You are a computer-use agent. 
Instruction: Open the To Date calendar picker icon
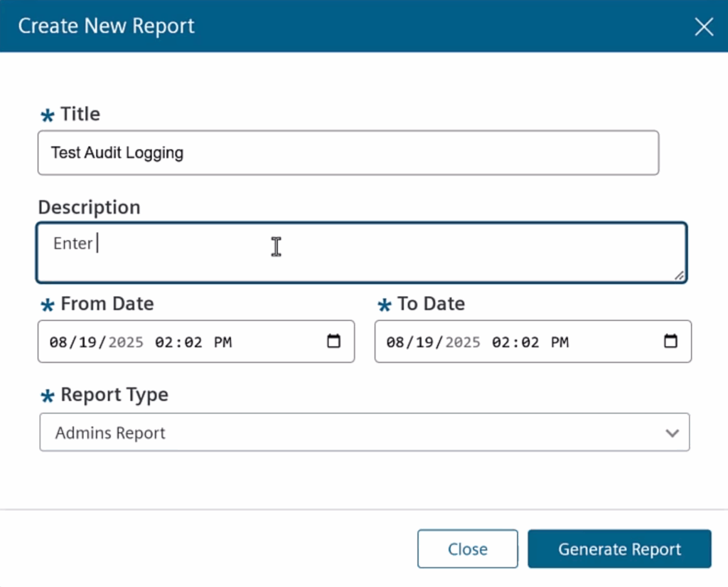670,342
